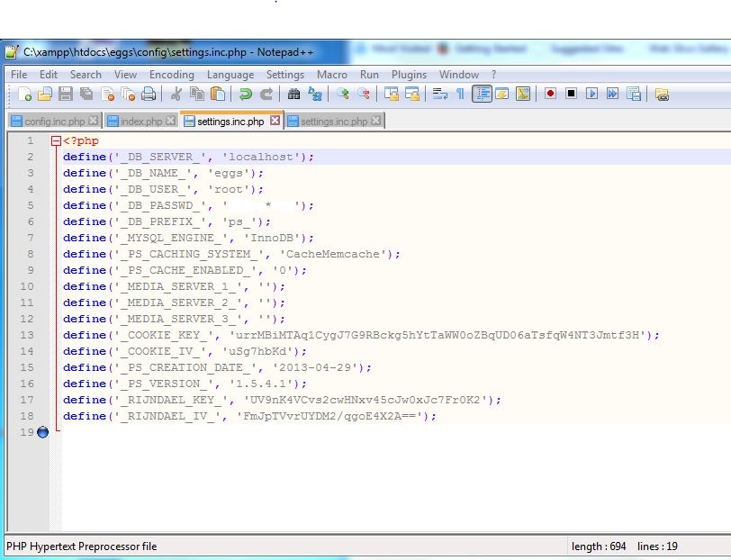Click the Paste clipboard icon
This screenshot has width=731, height=560.
click(218, 95)
